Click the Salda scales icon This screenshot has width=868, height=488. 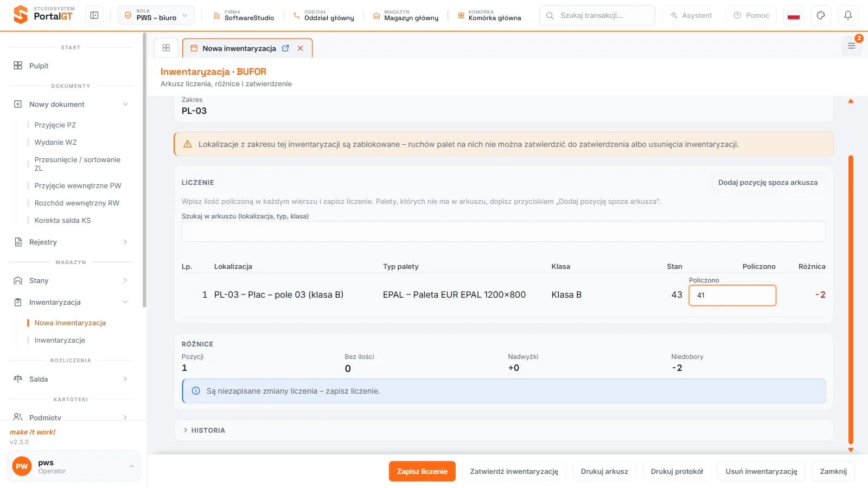coord(18,378)
